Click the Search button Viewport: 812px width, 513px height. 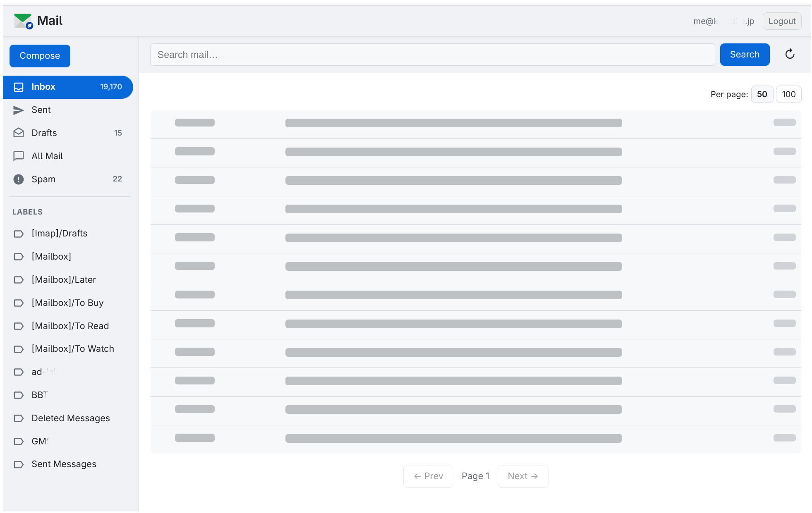[x=745, y=54]
